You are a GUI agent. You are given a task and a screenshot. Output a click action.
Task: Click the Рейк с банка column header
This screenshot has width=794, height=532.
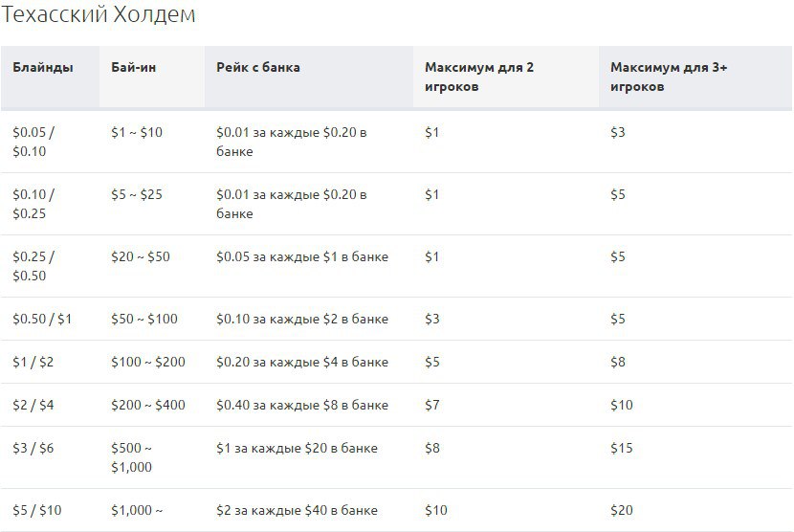tap(258, 67)
